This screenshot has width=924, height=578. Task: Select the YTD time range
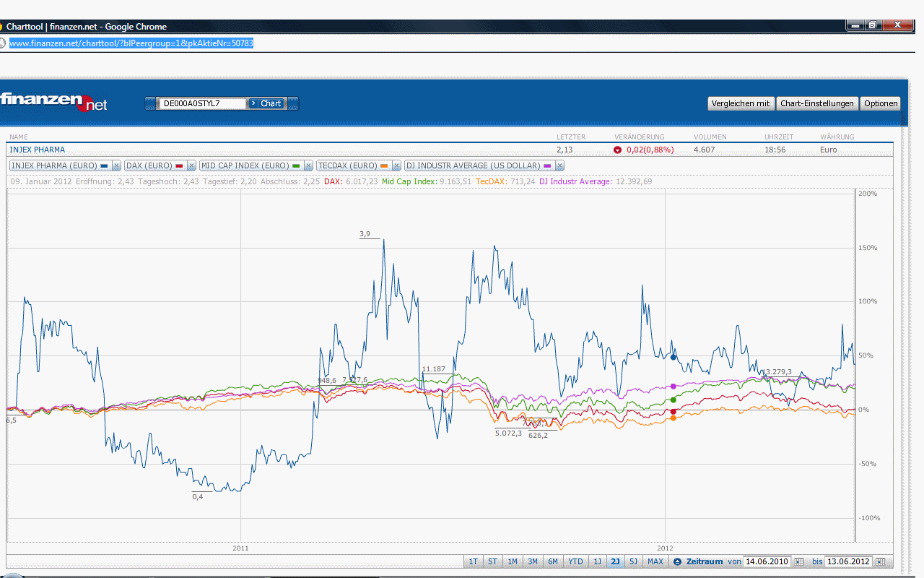[575, 561]
